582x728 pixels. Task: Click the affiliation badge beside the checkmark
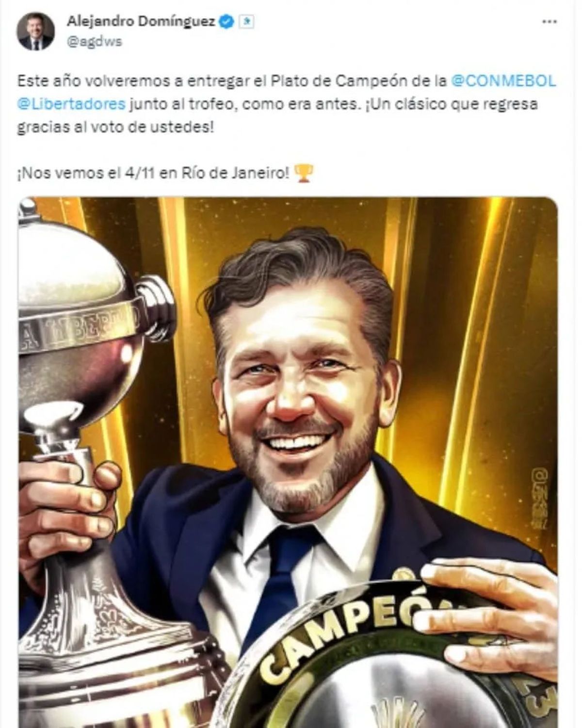pos(247,22)
